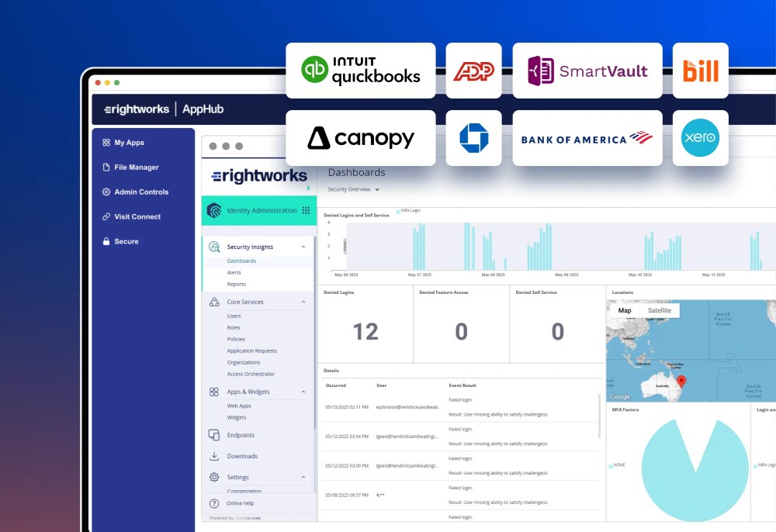The width and height of the screenshot is (776, 532).
Task: Click the Endpoints panel icon
Action: [215, 435]
